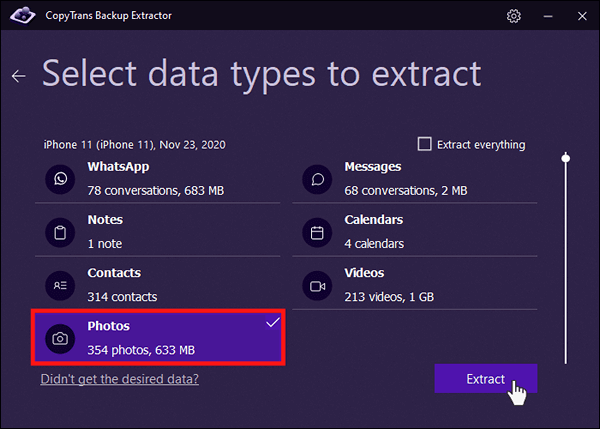Open the "Didn't get the desired data?" link
This screenshot has width=600, height=429.
(119, 379)
